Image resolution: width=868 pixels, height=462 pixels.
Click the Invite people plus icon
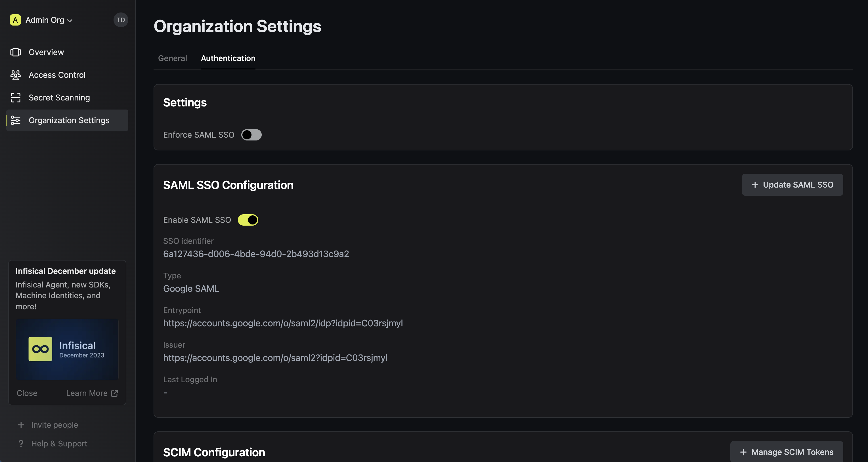(x=21, y=425)
